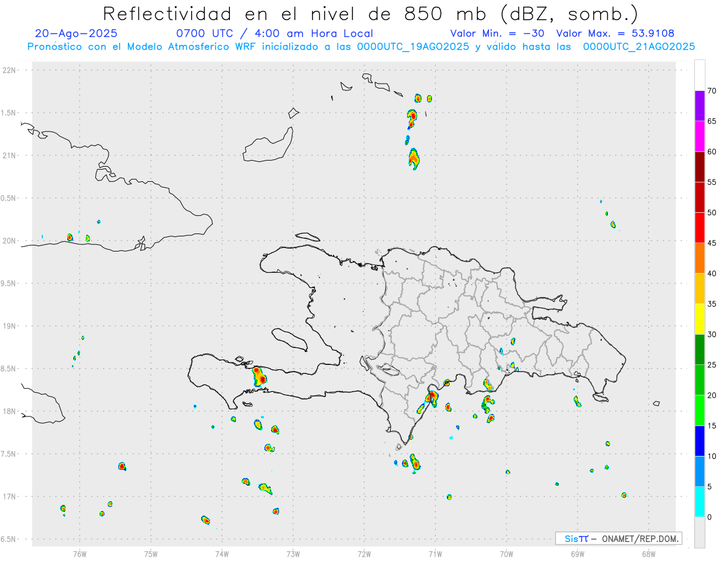Select the date text '20-Ago-2025'

pyautogui.click(x=76, y=33)
